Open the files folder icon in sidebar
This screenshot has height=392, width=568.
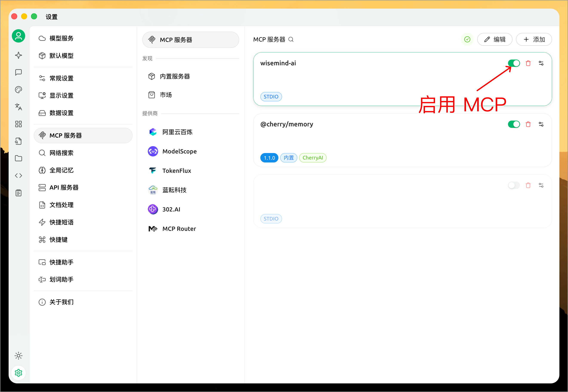pos(18,158)
